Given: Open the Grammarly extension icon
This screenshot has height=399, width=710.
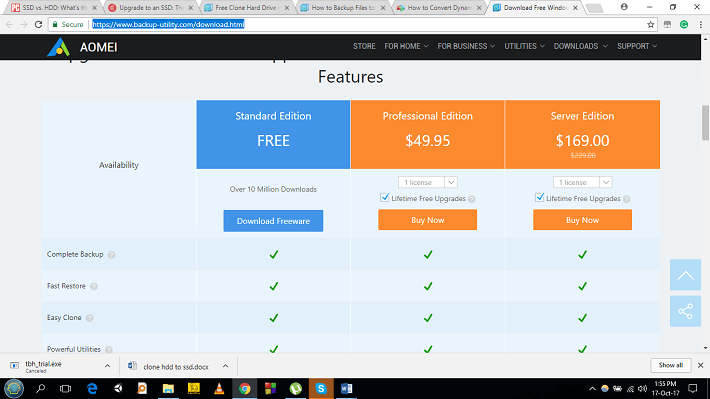Looking at the screenshot, I should pos(684,24).
